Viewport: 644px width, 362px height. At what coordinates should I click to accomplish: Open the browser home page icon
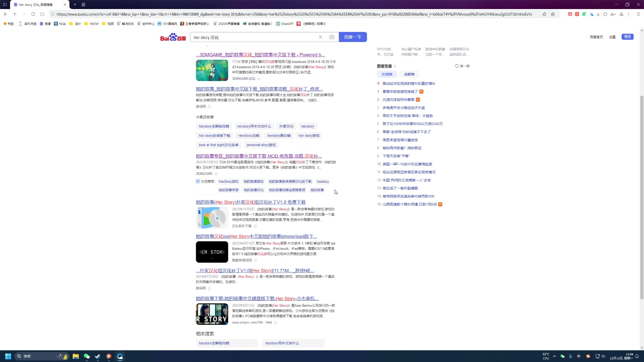click(x=42, y=14)
